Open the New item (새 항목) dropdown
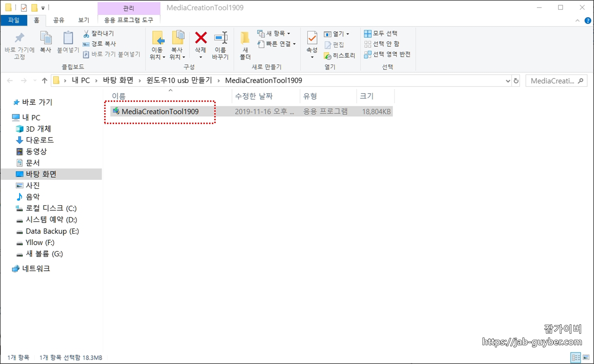 (x=274, y=34)
